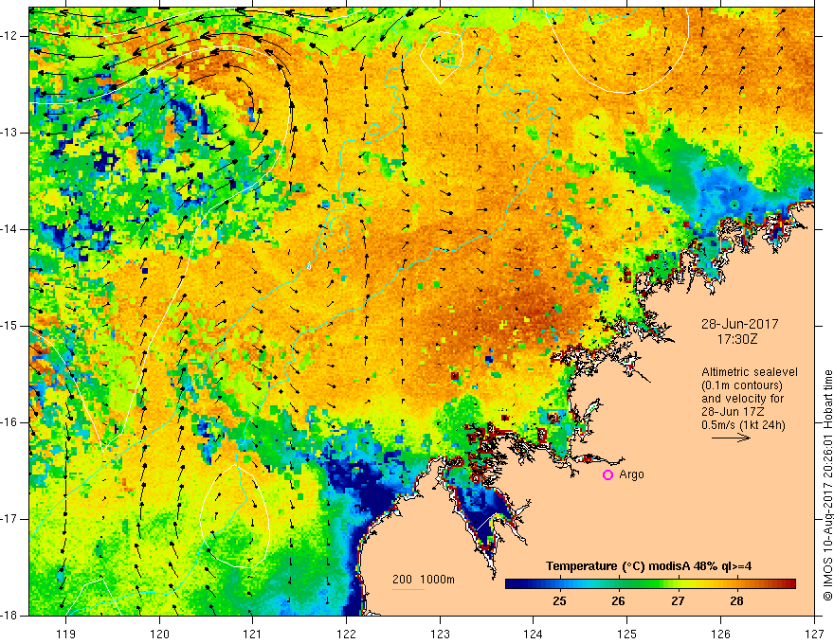Image resolution: width=834 pixels, height=644 pixels.
Task: Click the 'Argo' label text
Action: (x=631, y=474)
